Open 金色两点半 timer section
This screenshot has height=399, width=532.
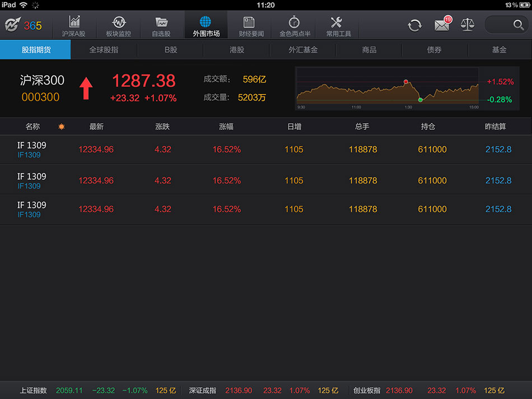tap(295, 26)
